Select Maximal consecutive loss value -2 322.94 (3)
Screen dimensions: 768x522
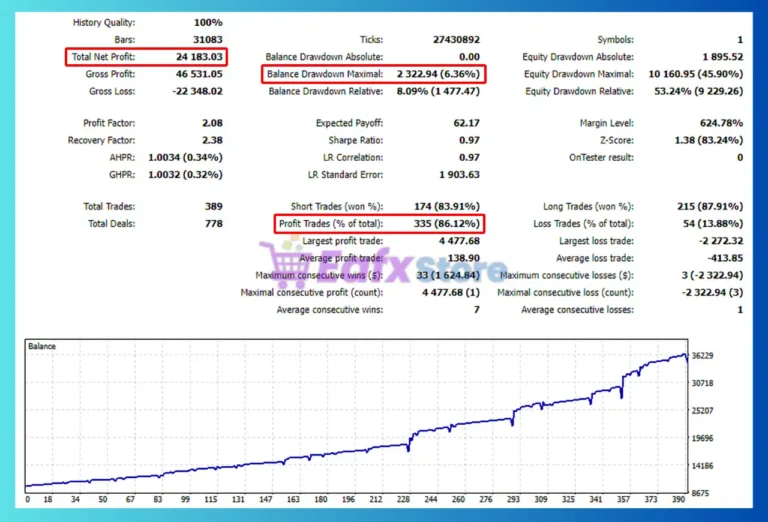click(713, 292)
